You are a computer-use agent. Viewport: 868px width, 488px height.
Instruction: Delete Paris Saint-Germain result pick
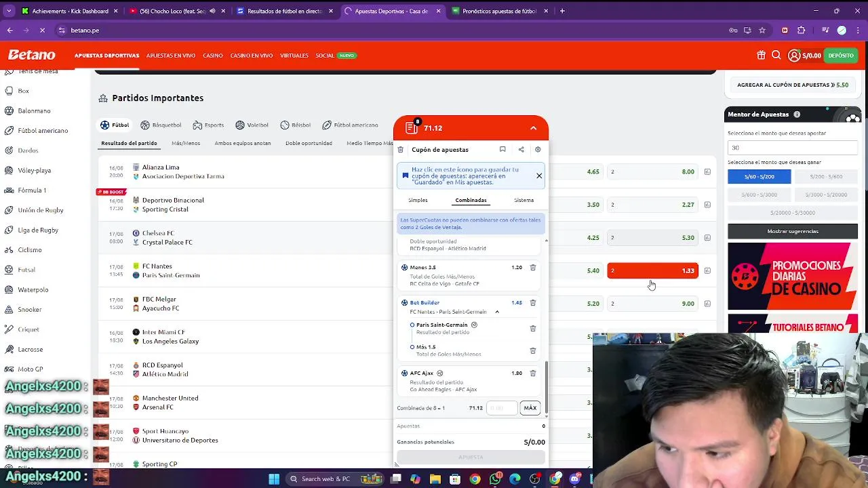click(533, 329)
